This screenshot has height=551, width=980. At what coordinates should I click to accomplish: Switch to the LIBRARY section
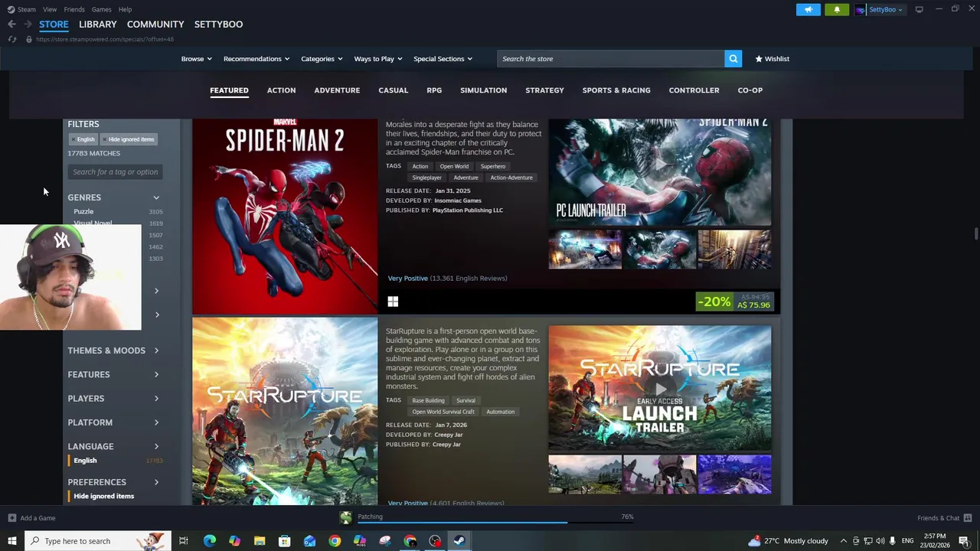point(98,24)
